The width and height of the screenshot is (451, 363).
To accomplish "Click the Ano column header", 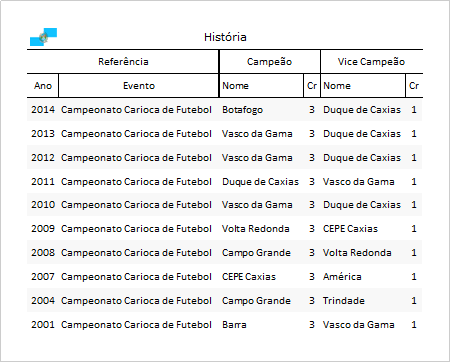I will 43,86.
